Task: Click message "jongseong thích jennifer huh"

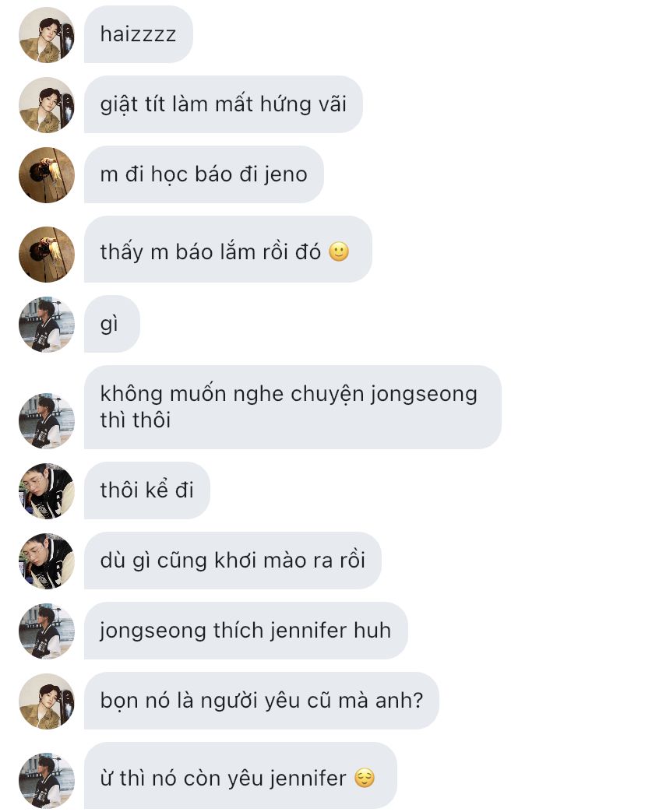Action: 246,631
